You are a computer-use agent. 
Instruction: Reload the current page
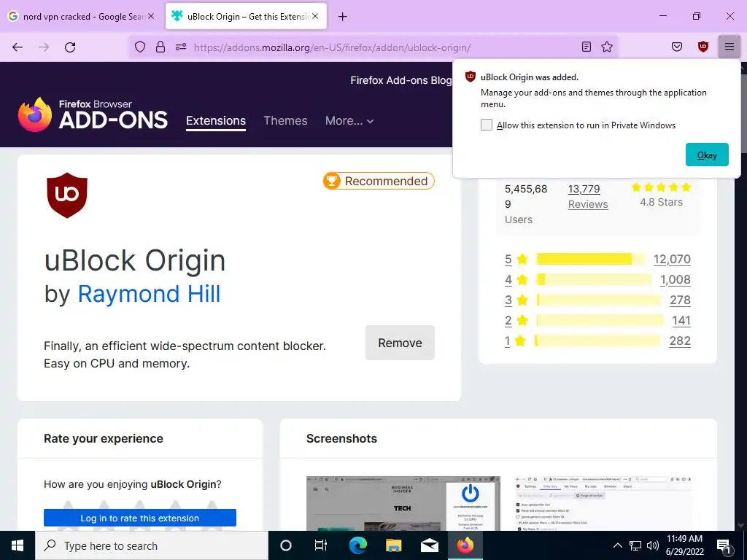[x=70, y=47]
